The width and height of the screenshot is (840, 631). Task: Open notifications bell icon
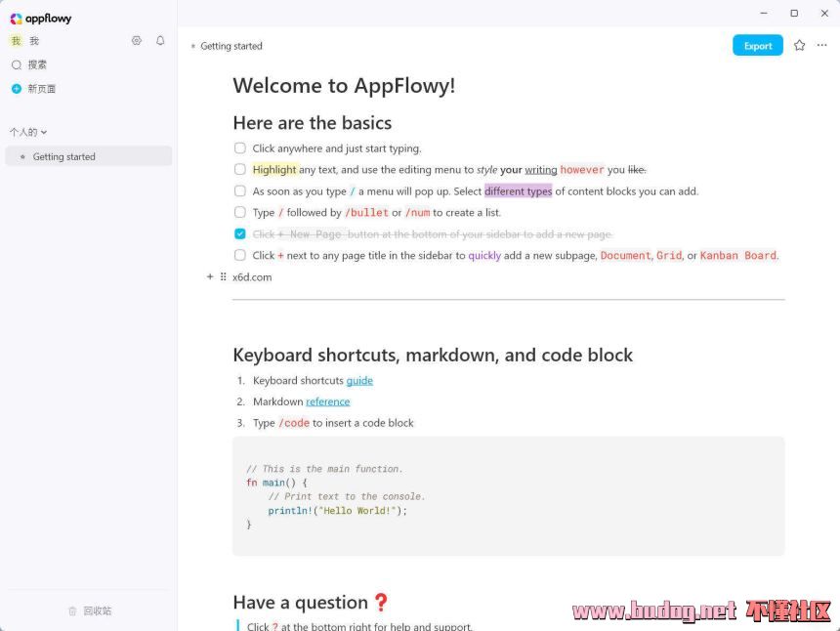click(x=160, y=41)
